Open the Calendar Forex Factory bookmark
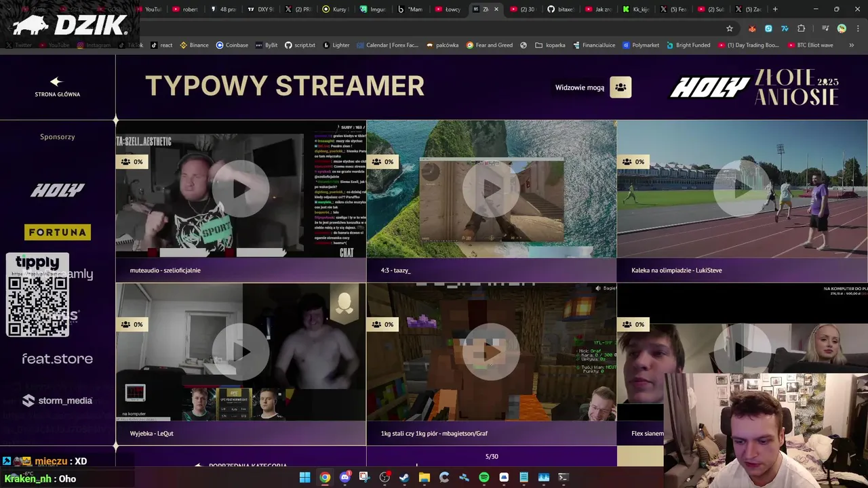 tap(387, 45)
